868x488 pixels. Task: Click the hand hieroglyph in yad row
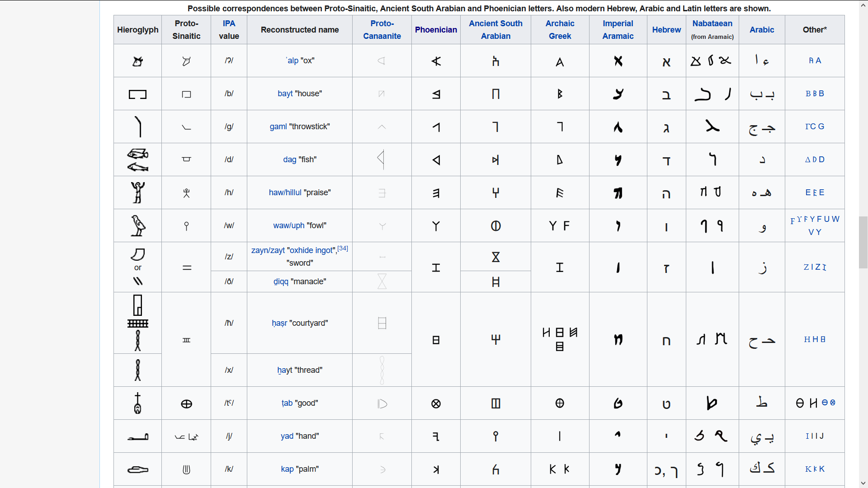click(x=137, y=437)
